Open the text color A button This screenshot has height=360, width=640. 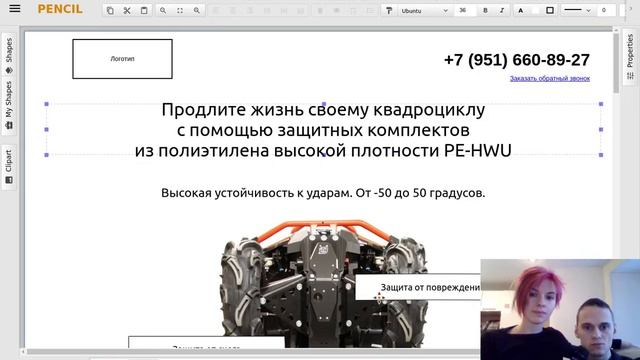click(520, 11)
